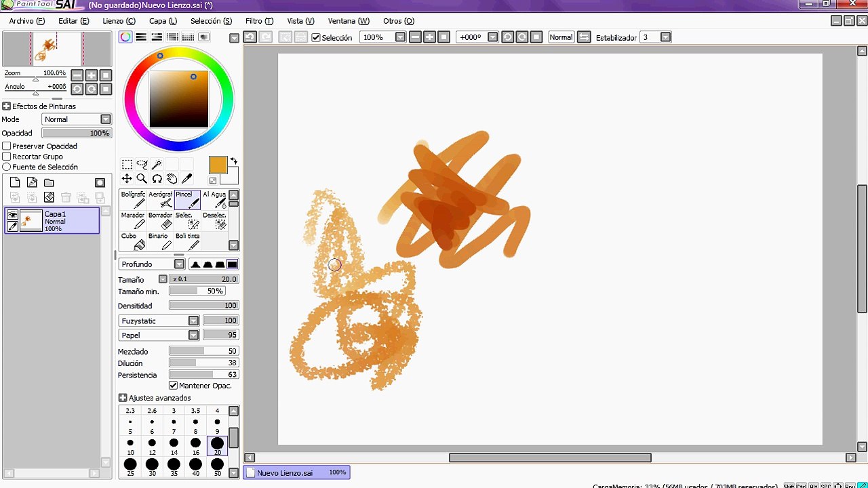
Task: Create a new linework layer
Action: tap(32, 182)
